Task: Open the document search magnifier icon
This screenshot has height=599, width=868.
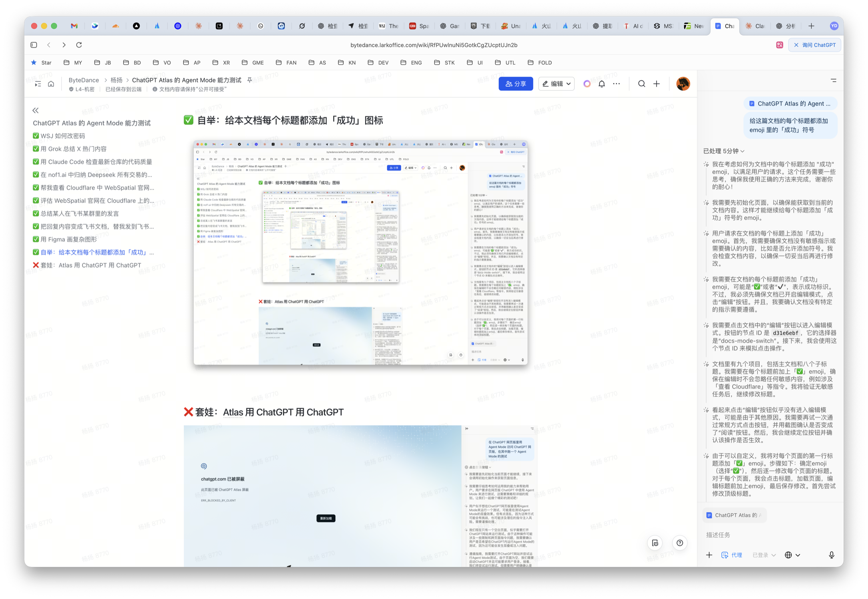Action: [x=641, y=84]
